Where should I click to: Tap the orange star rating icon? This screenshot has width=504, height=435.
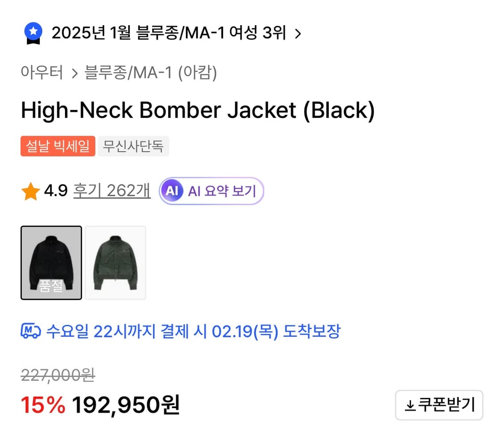pos(31,190)
